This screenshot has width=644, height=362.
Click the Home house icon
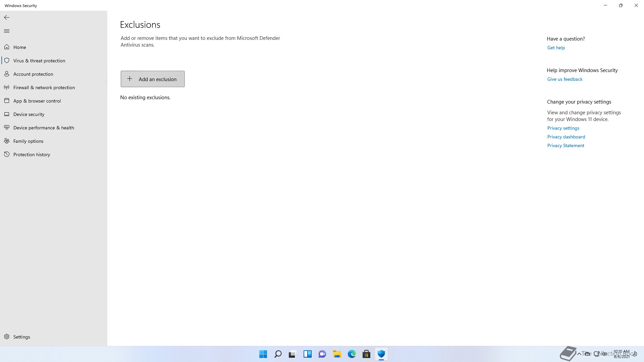click(7, 47)
